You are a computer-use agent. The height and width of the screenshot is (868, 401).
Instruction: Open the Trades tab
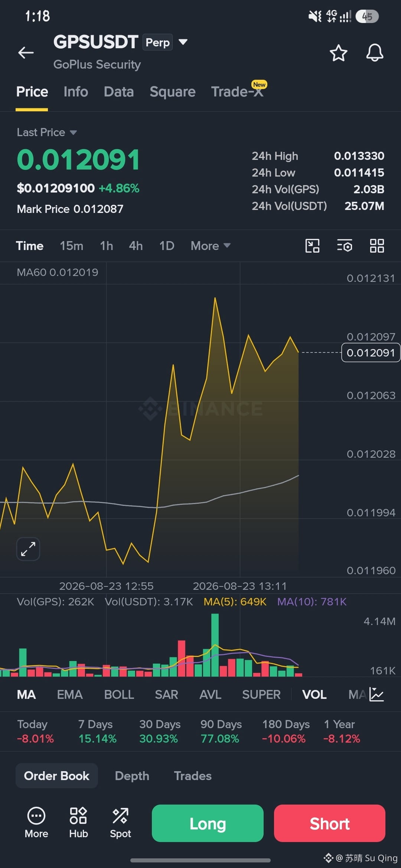(x=193, y=776)
